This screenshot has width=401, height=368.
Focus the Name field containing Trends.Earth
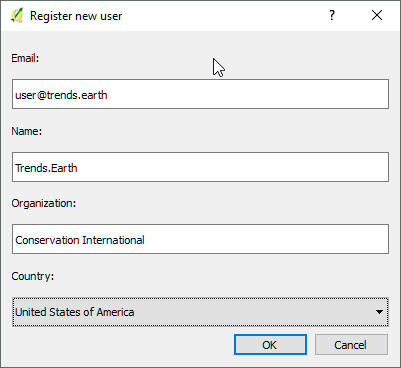coord(200,167)
